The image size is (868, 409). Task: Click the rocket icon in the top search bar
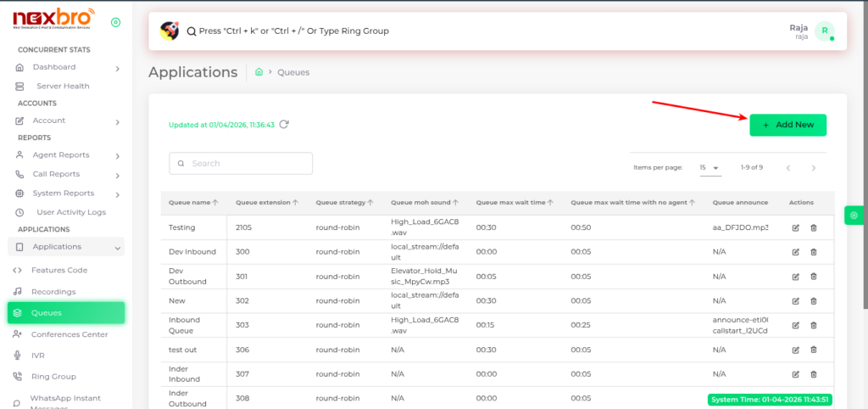coord(169,31)
